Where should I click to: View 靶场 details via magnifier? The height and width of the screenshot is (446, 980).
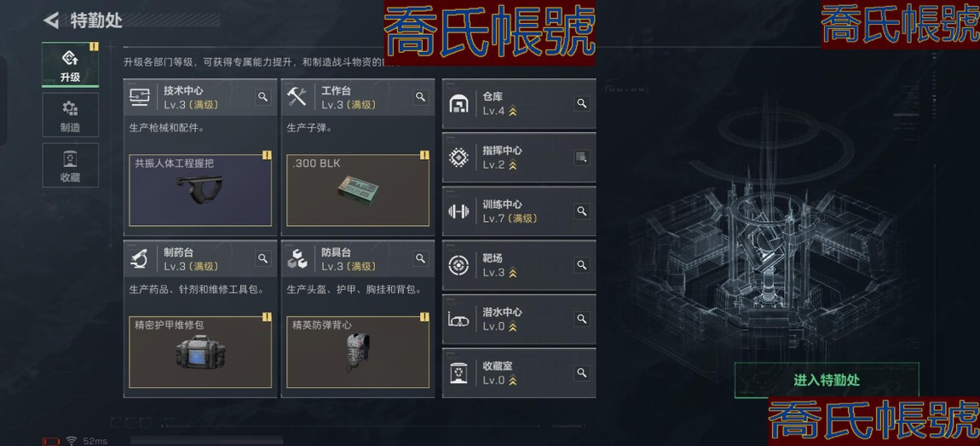point(582,265)
